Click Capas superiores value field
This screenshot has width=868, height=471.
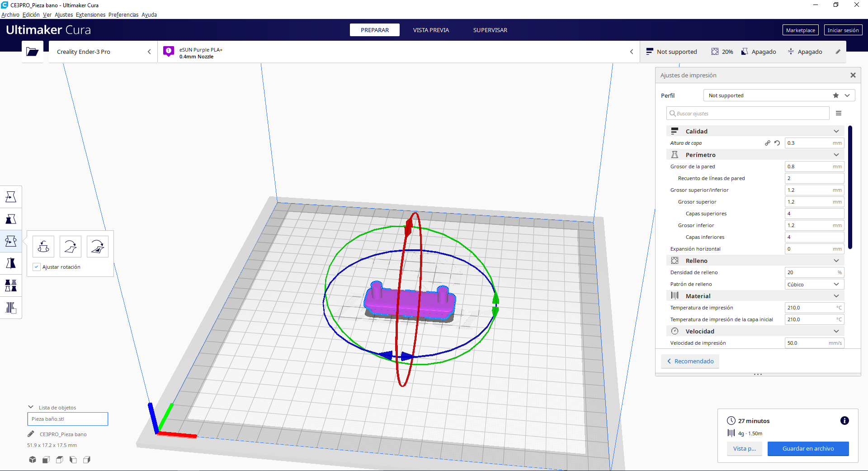coord(815,214)
